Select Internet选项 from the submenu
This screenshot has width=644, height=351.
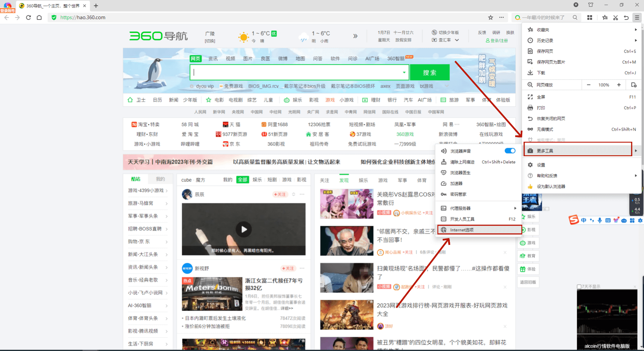(x=462, y=230)
